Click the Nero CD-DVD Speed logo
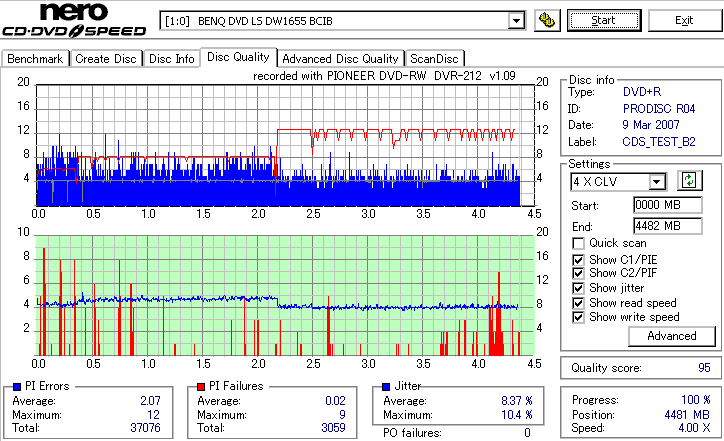 coord(74,19)
